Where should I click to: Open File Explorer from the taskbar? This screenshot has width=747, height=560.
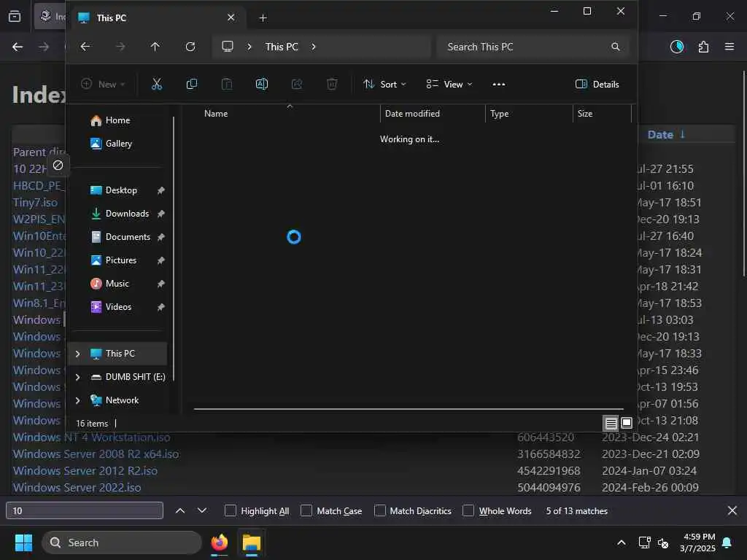coord(251,542)
